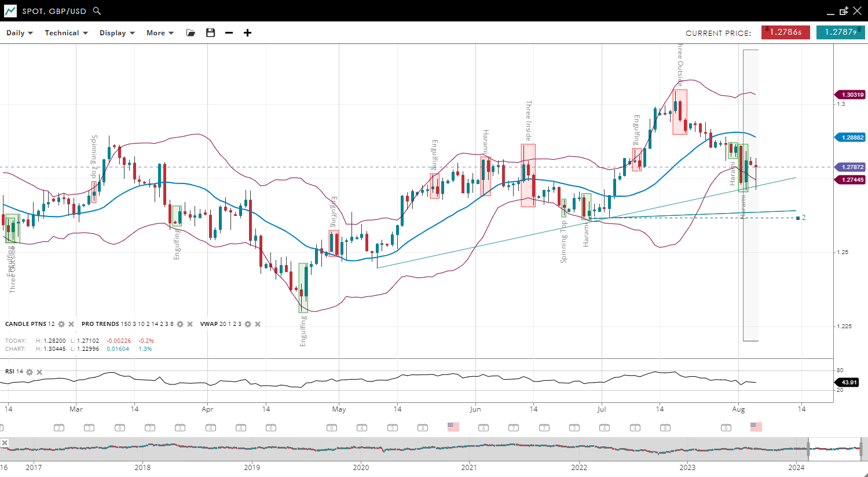868x477 pixels.
Task: Click the red sell price 1.27865
Action: tap(785, 32)
